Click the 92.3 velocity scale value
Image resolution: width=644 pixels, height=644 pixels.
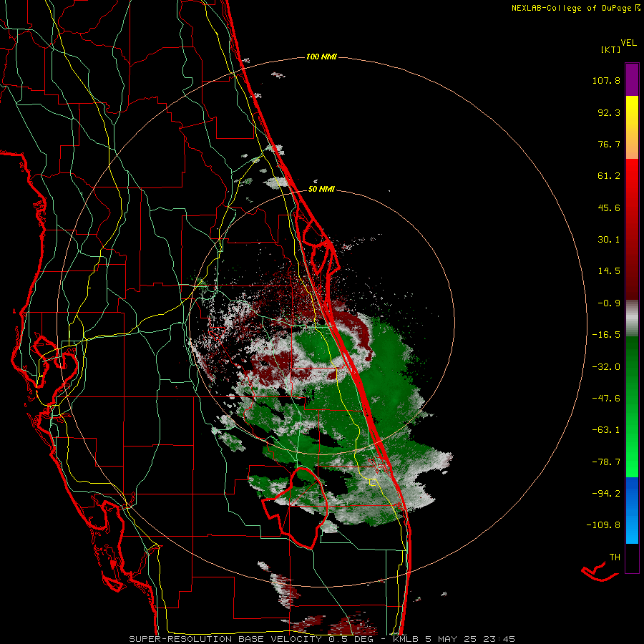tap(609, 112)
